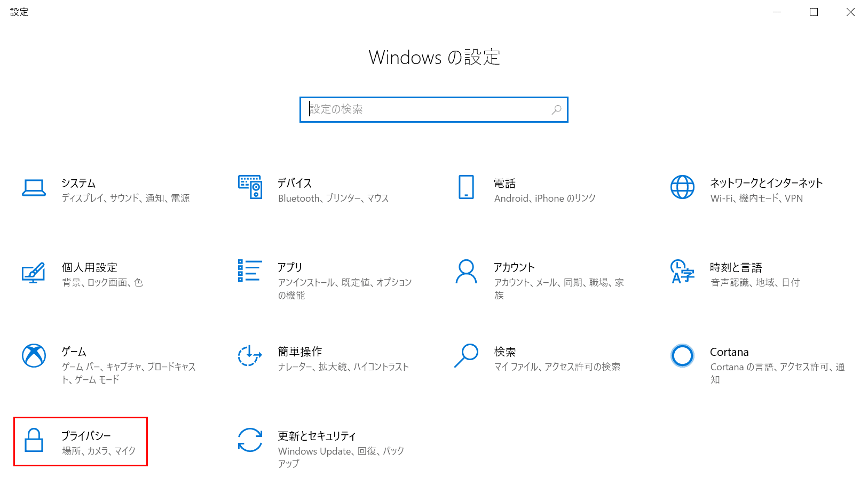
Task: Click the text Windows Update、回復、バックアップ
Action: tap(341, 457)
